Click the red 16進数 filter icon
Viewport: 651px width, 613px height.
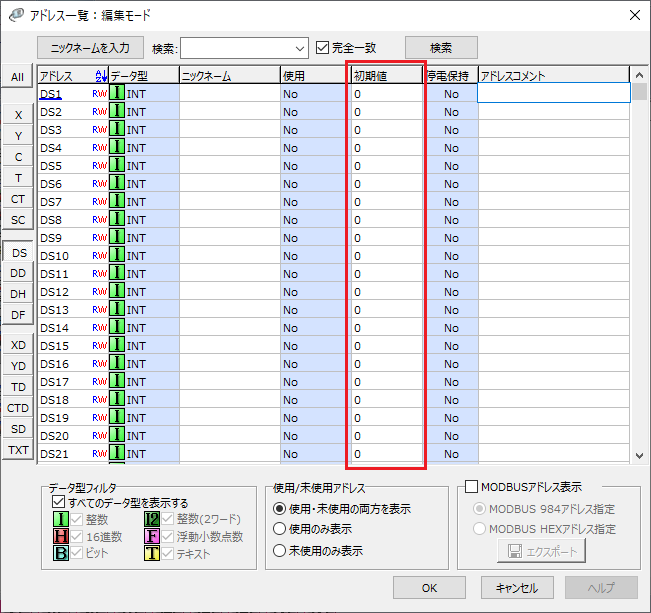click(x=61, y=536)
